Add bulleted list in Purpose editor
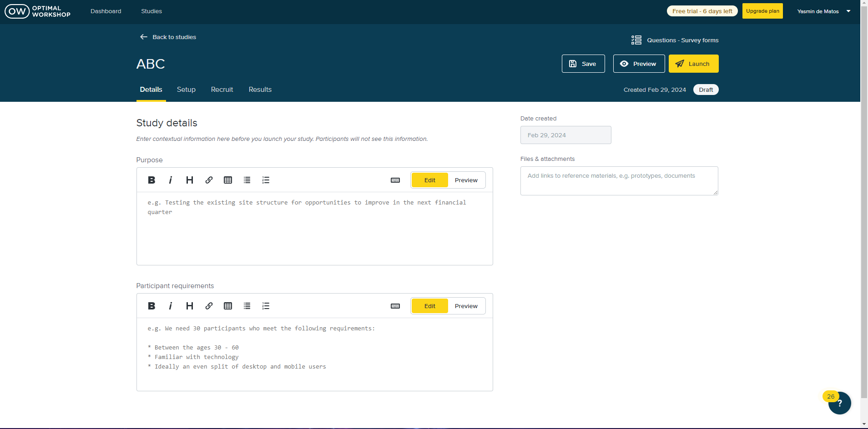Viewport: 868px width, 429px height. pos(247,180)
